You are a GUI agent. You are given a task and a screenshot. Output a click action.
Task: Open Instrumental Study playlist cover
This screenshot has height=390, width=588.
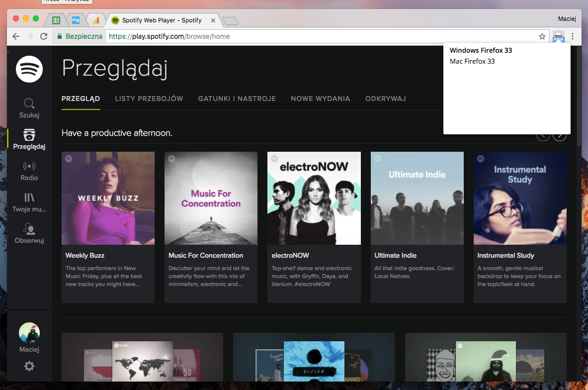click(520, 198)
